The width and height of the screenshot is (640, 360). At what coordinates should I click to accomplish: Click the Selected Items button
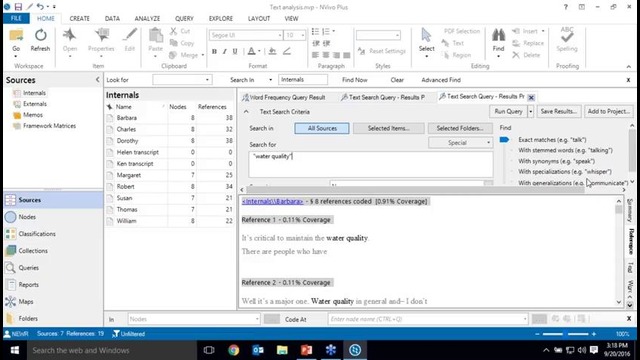click(x=388, y=128)
